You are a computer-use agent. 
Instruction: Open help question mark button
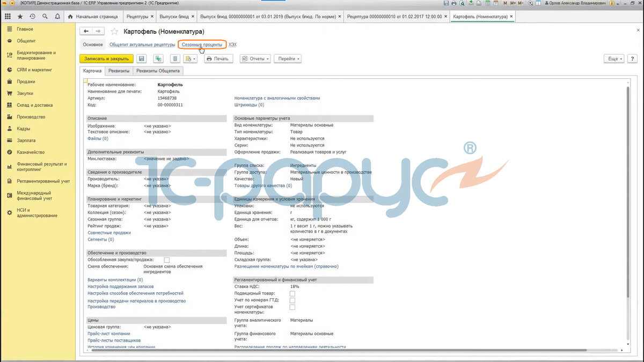click(x=632, y=58)
